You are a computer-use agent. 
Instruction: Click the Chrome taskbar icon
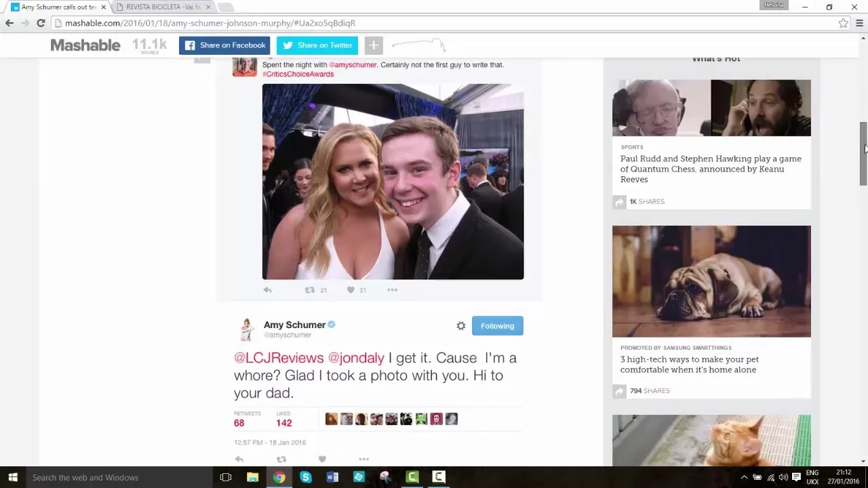click(279, 477)
